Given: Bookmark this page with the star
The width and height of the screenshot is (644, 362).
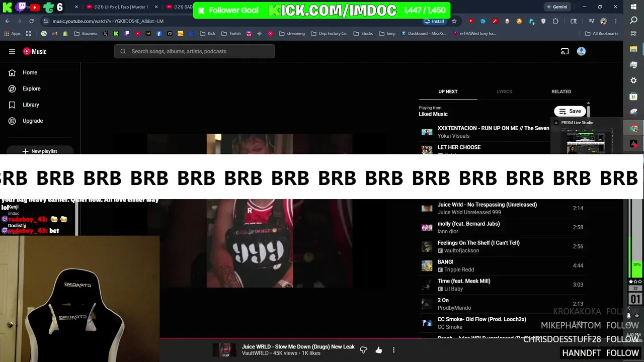Looking at the screenshot, I should (x=454, y=21).
